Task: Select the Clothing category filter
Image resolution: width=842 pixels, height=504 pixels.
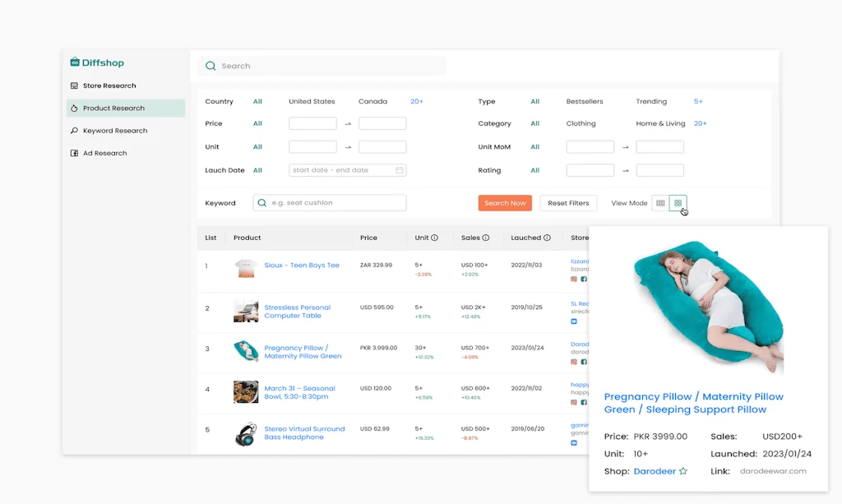Action: click(x=581, y=123)
